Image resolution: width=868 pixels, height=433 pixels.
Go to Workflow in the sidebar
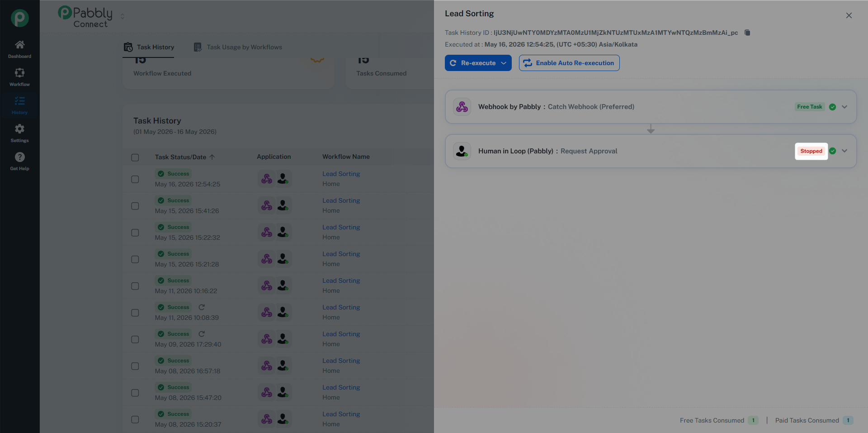click(19, 77)
